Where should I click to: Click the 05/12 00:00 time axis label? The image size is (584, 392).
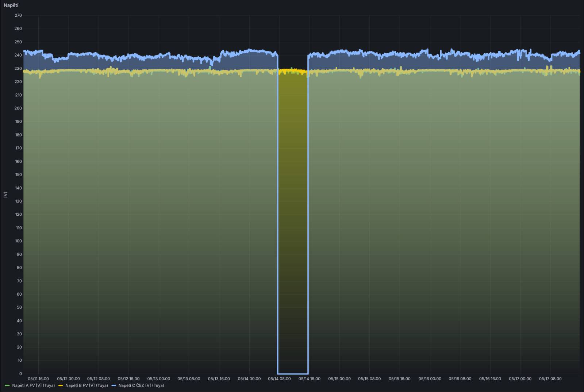[x=68, y=379]
